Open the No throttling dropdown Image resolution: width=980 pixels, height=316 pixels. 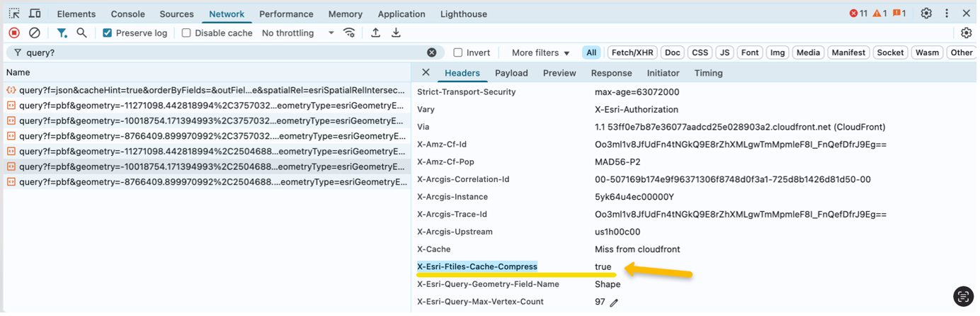(x=297, y=33)
